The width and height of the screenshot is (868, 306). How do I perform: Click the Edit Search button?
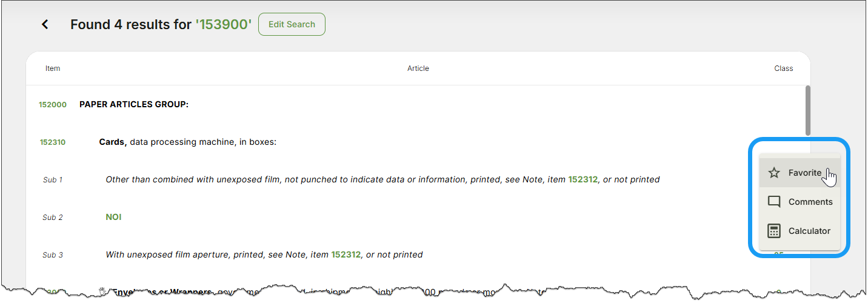click(292, 24)
